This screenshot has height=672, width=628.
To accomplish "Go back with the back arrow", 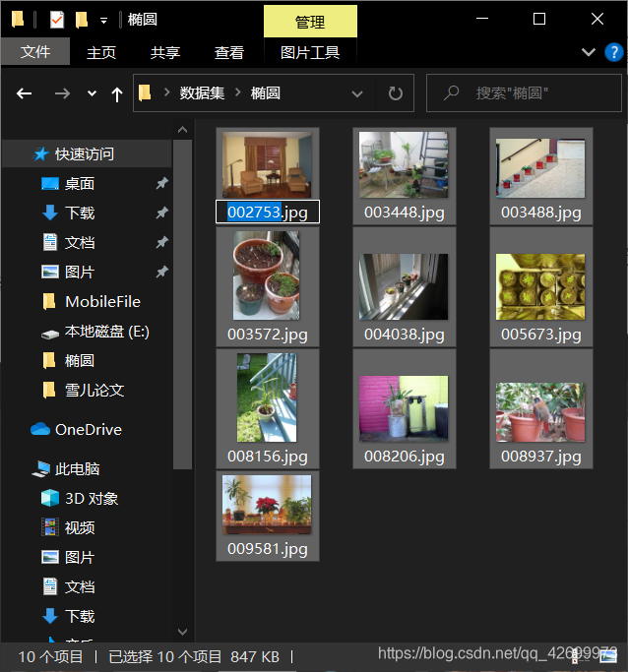I will click(x=24, y=93).
